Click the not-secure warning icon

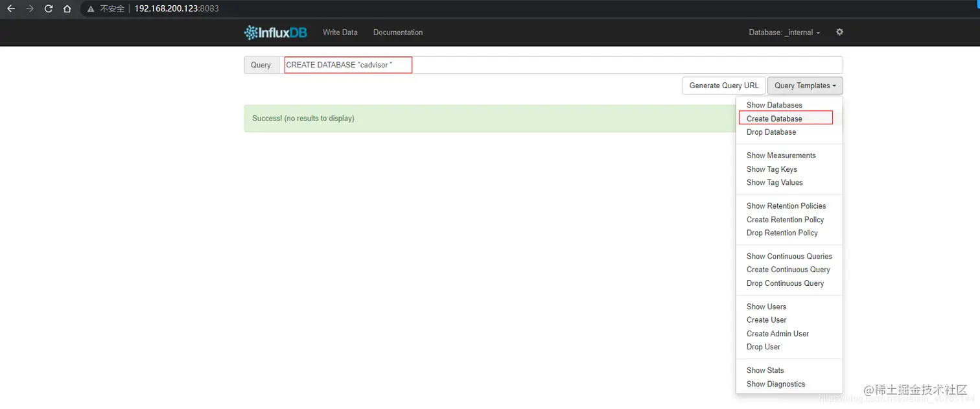click(x=91, y=9)
